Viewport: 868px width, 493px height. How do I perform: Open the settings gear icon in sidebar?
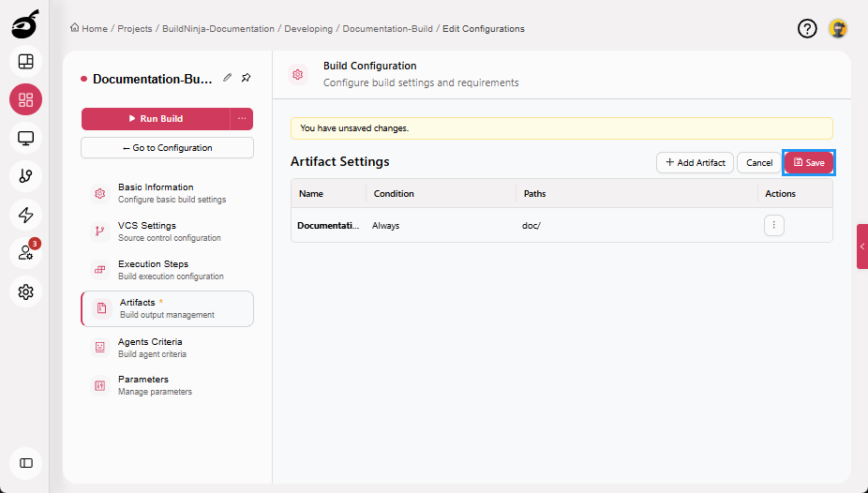pyautogui.click(x=26, y=291)
